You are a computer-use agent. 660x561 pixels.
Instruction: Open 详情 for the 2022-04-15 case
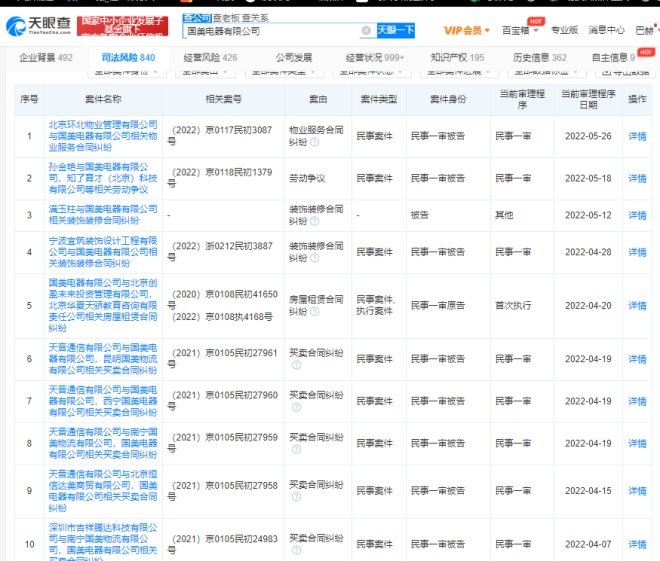(x=637, y=491)
